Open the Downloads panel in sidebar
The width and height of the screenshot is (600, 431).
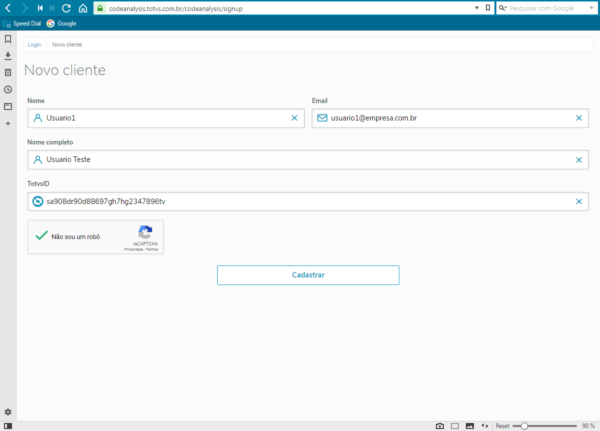pyautogui.click(x=8, y=56)
